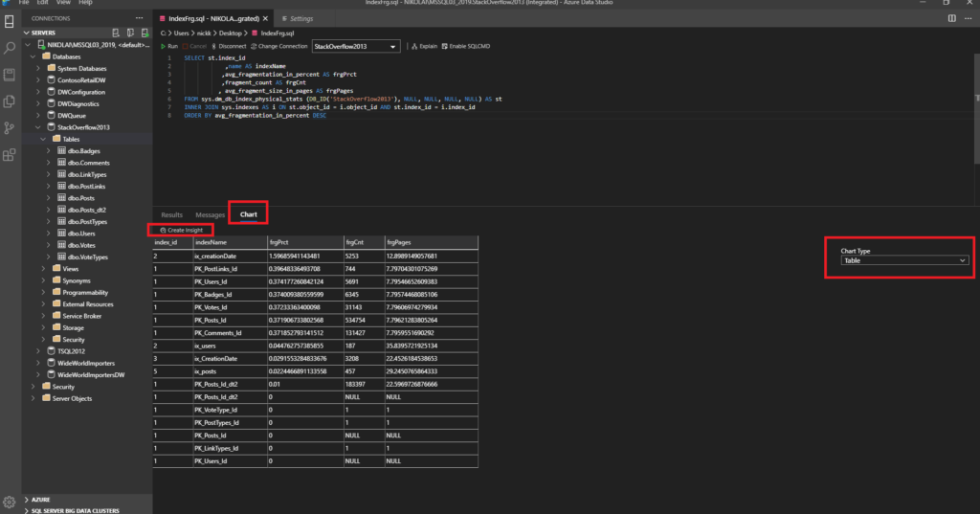Select the dbo.VoteTypes table

coord(87,257)
